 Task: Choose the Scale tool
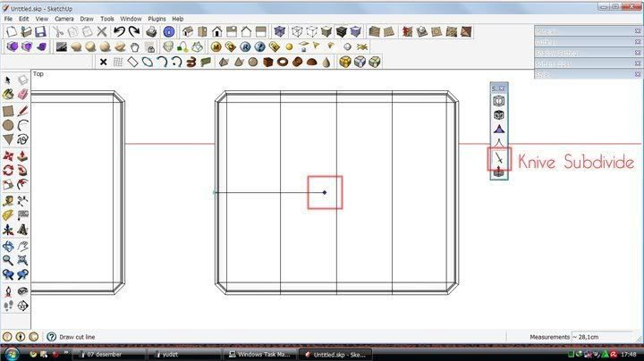[8, 185]
